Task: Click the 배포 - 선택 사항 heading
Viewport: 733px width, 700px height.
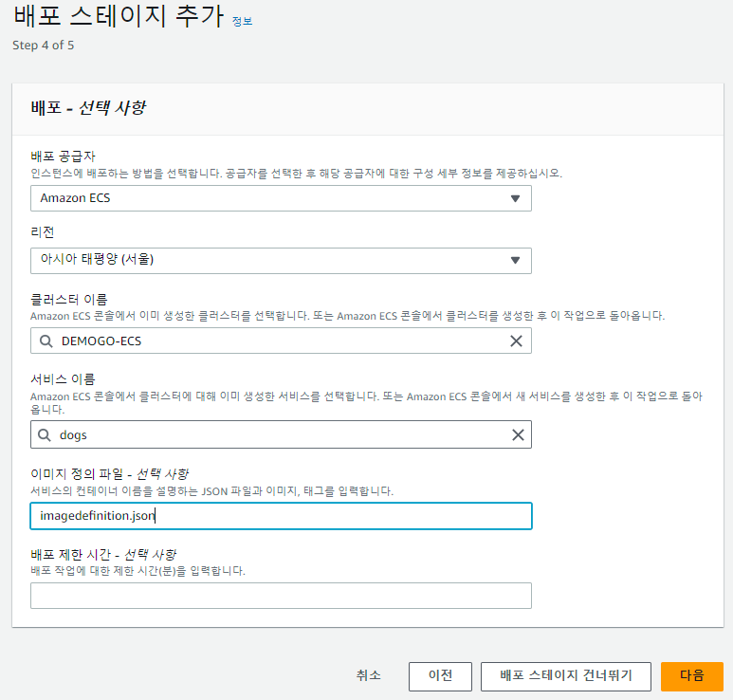Action: [x=88, y=108]
